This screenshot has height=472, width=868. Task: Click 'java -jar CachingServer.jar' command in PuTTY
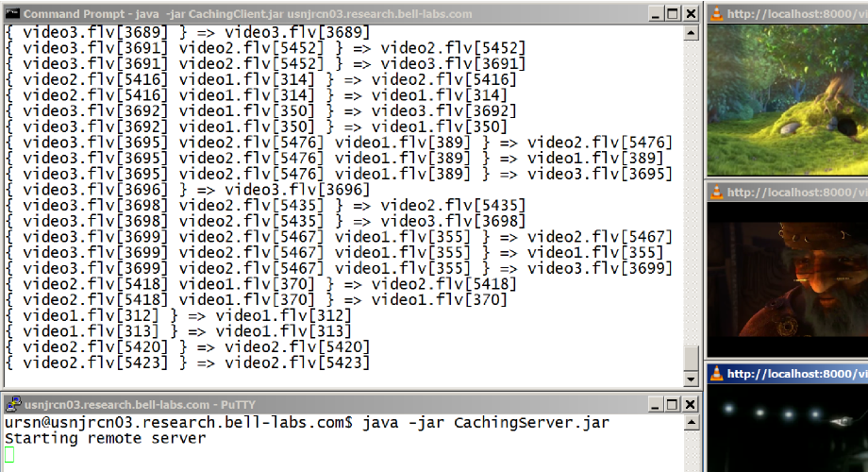(x=486, y=423)
